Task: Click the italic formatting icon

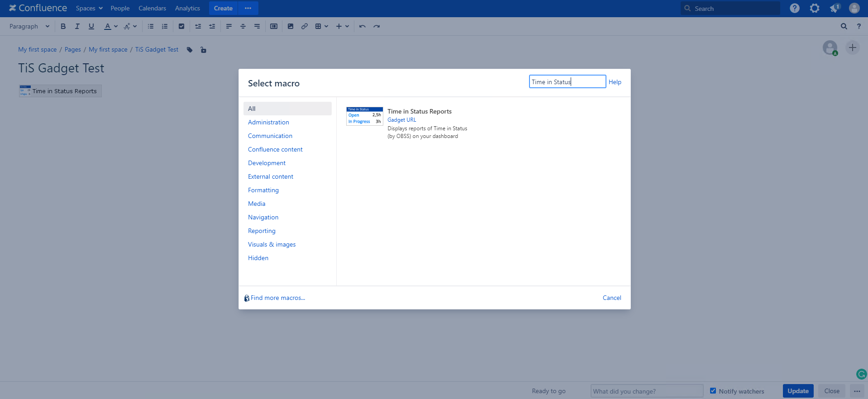Action: (77, 26)
